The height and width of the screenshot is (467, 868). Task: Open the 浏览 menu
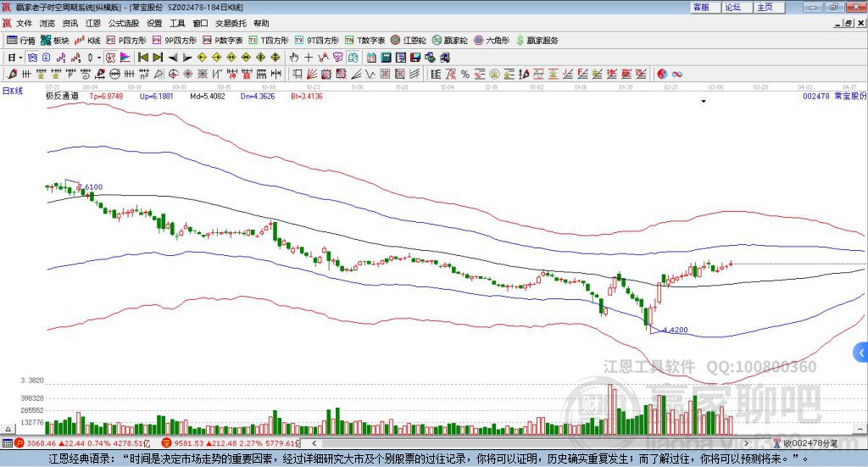coord(47,23)
